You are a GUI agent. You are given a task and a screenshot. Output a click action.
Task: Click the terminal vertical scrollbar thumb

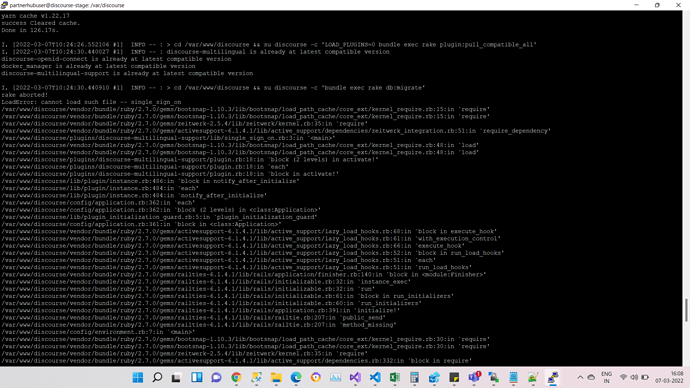coord(686,310)
